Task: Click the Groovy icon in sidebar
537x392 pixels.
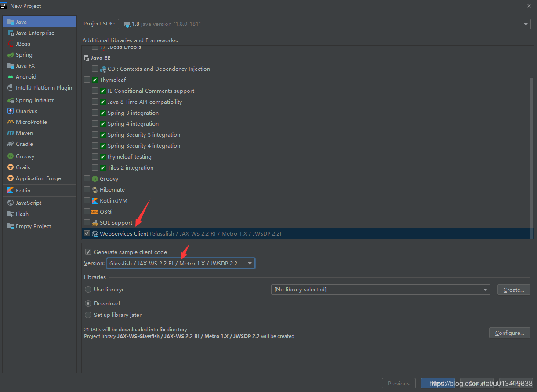Action: 11,156
